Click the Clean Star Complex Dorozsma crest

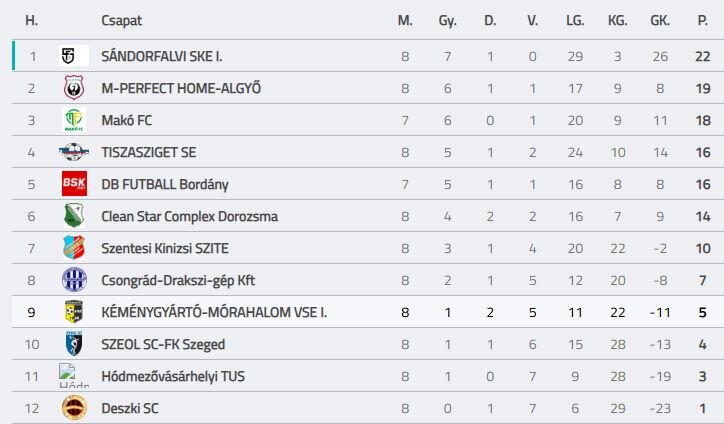pos(74,216)
